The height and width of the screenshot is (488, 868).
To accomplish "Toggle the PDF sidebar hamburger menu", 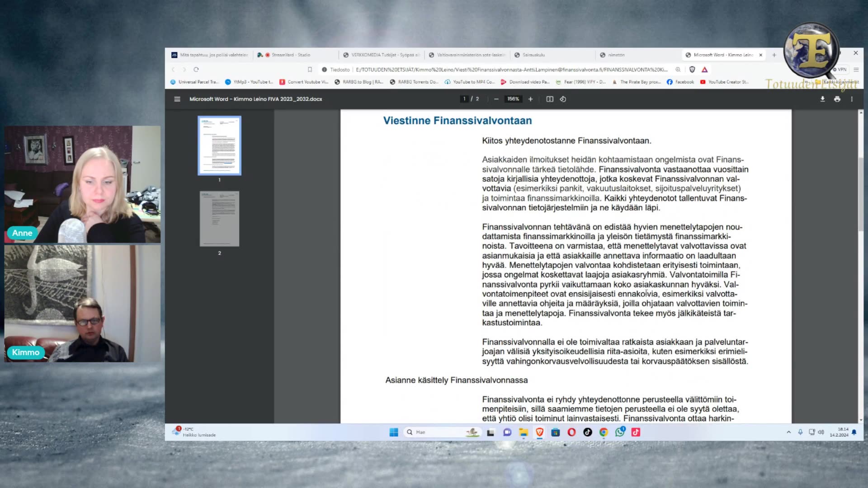I will coord(177,99).
